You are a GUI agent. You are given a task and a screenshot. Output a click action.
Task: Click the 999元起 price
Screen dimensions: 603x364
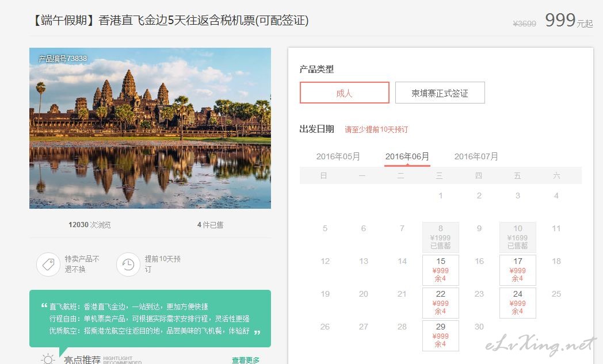pos(569,20)
